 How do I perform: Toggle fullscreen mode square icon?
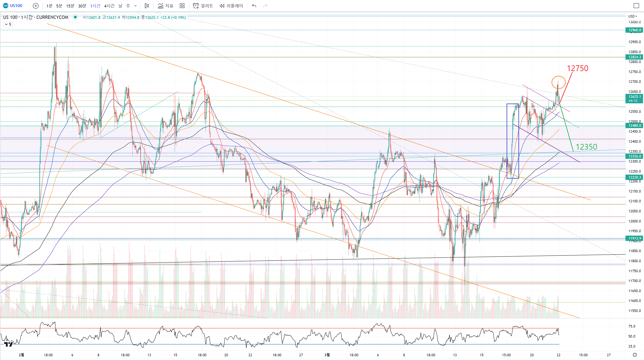pyautogui.click(x=636, y=6)
